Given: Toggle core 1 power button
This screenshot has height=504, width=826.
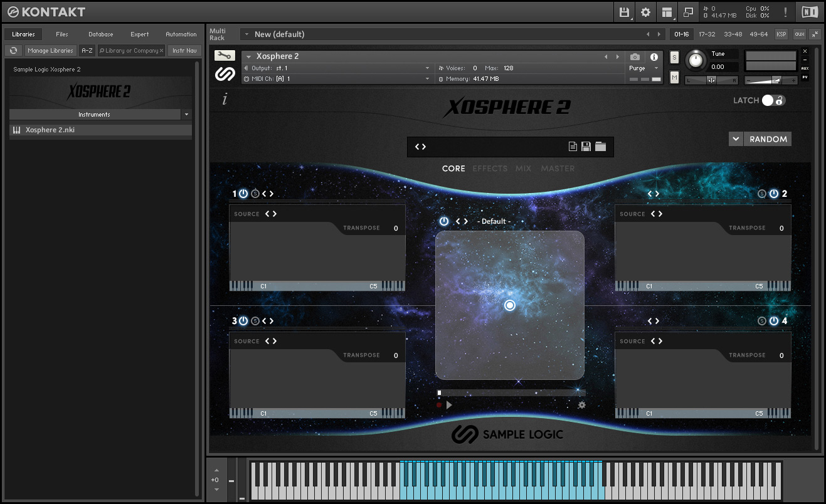Looking at the screenshot, I should (x=243, y=194).
